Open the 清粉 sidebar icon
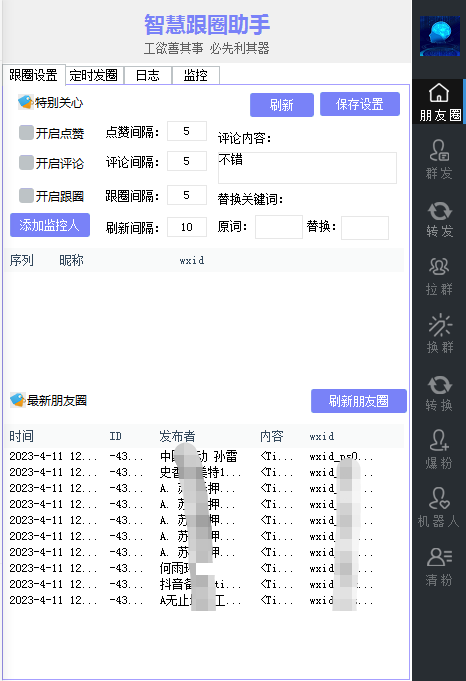 [439, 566]
